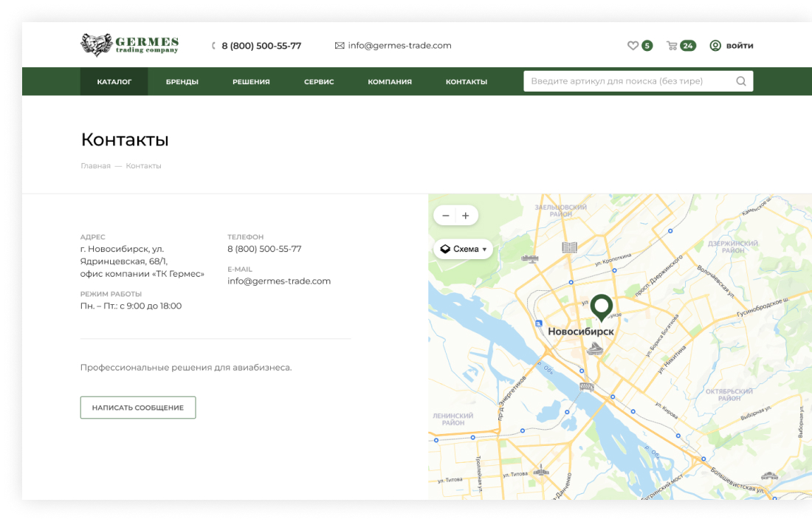The width and height of the screenshot is (812, 522).
Task: Open the Контакты menu item
Action: [x=467, y=82]
